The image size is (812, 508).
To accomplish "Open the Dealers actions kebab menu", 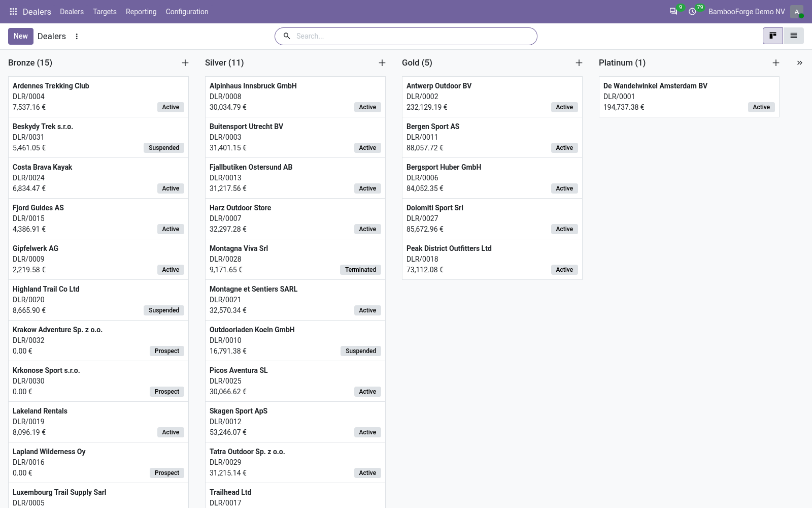I will click(77, 36).
